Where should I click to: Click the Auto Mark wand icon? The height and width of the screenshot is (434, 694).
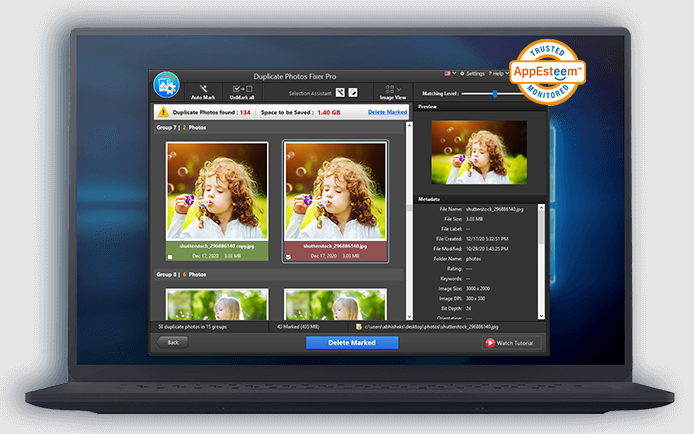203,89
